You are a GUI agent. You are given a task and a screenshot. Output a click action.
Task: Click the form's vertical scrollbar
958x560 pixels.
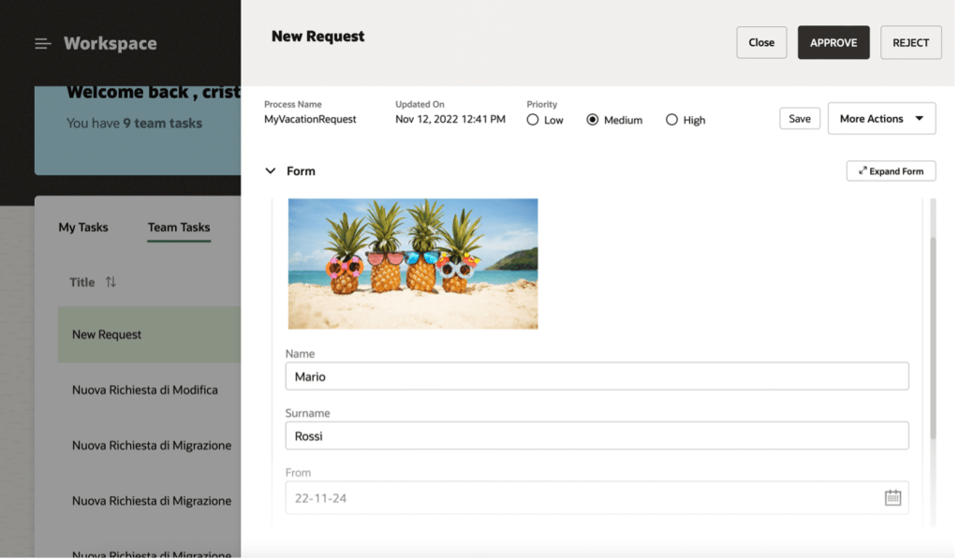(x=931, y=337)
